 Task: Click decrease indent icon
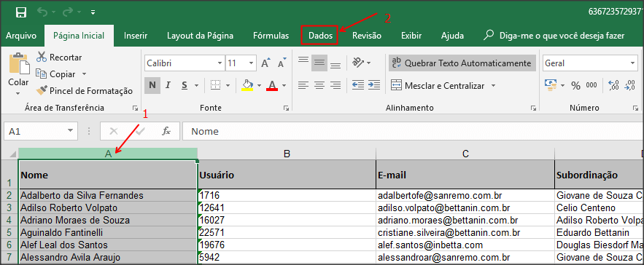click(358, 85)
